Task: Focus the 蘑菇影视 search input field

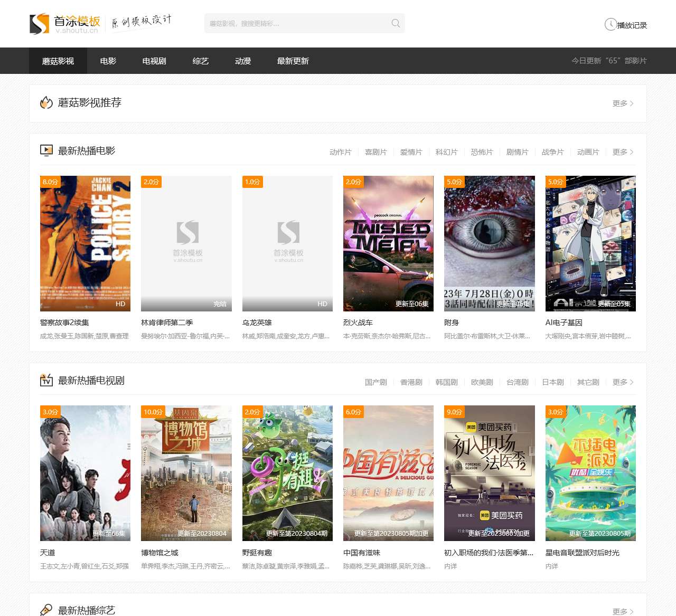Action: pos(296,23)
